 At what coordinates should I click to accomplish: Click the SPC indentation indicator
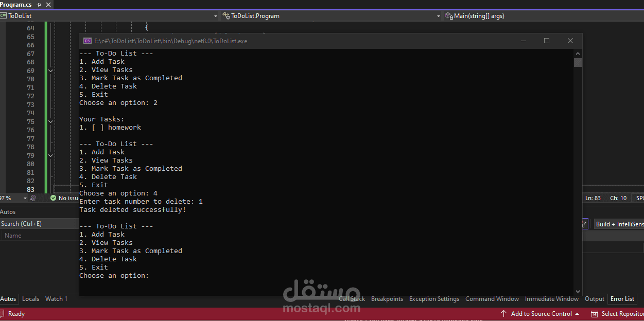(x=639, y=198)
